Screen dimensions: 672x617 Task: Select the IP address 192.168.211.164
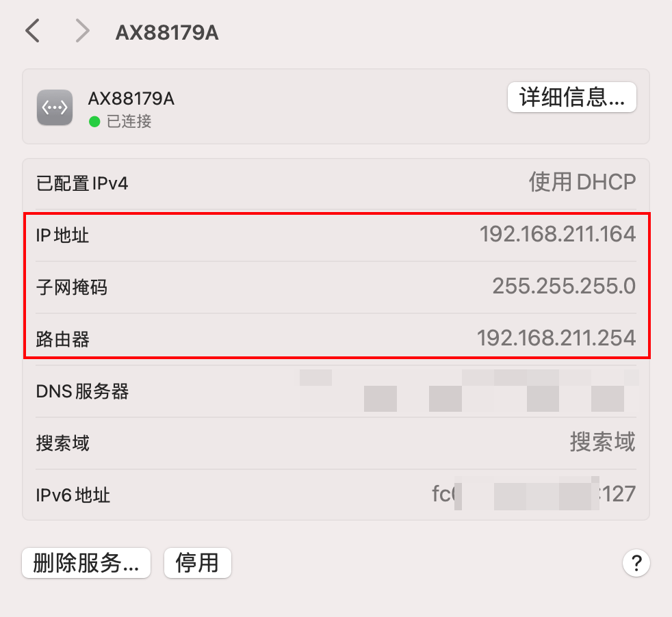558,235
